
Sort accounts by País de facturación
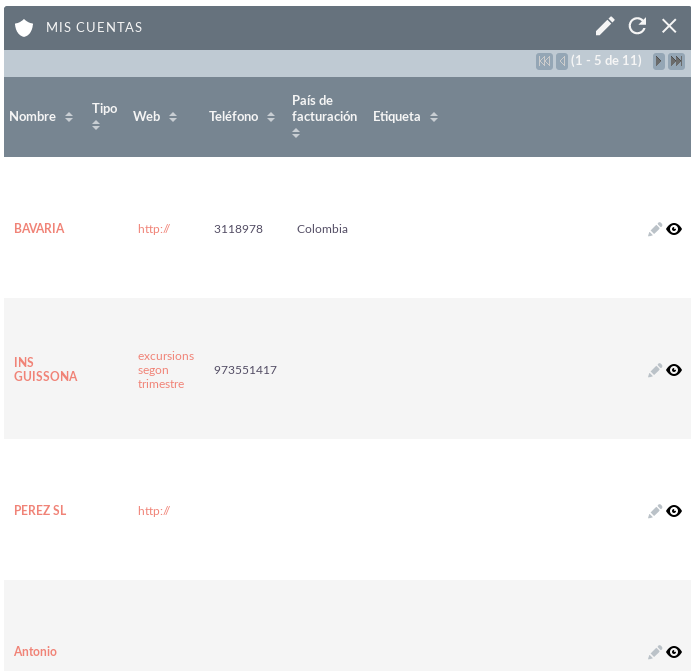tap(324, 116)
